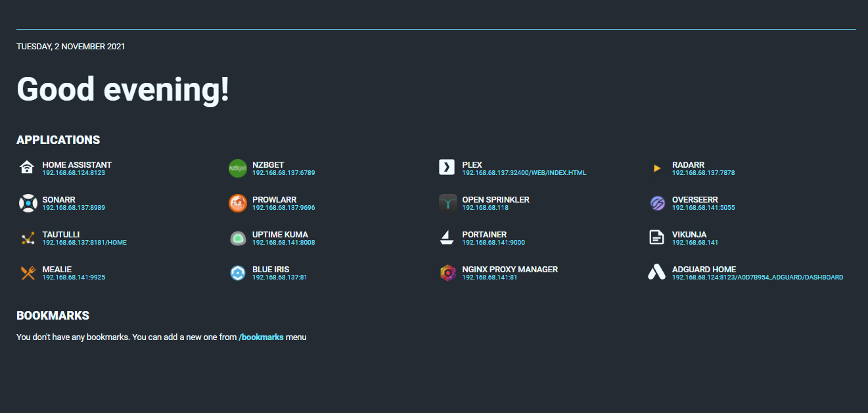The image size is (868, 413).
Task: Click the APPLICATIONS section heading
Action: pos(58,140)
